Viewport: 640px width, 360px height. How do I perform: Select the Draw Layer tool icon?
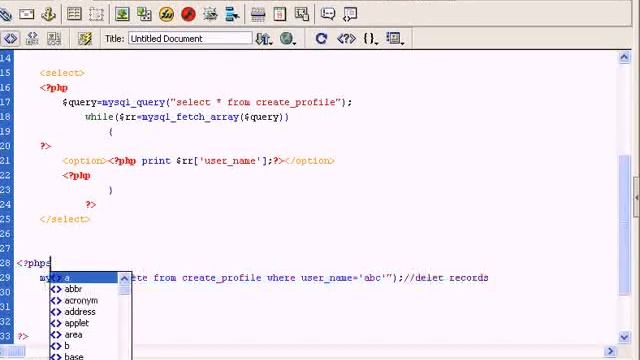(x=96, y=14)
